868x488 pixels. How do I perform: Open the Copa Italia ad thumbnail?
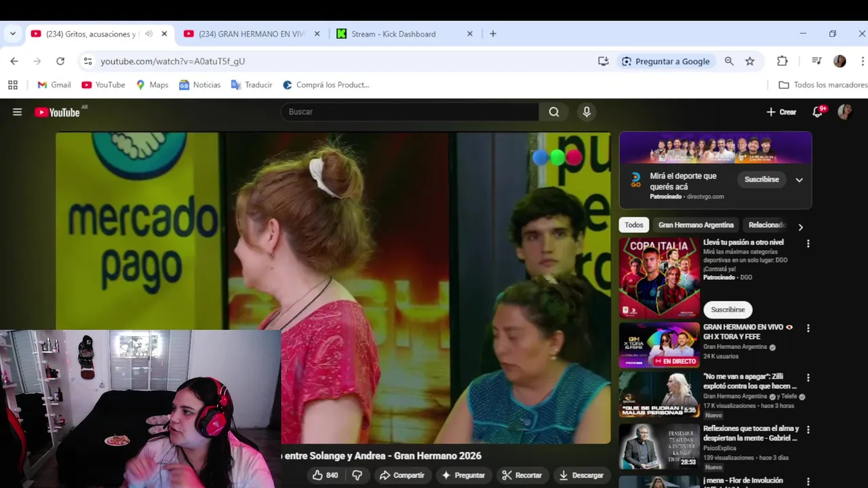(659, 277)
